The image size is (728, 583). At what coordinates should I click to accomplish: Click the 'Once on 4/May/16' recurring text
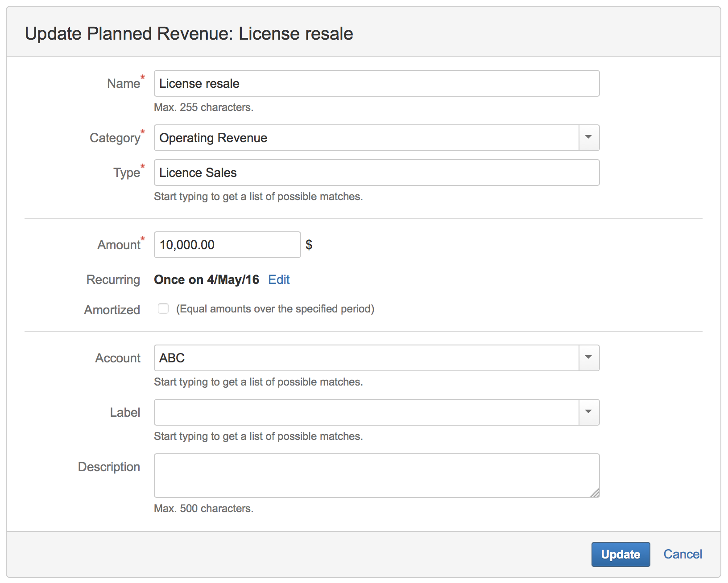click(x=207, y=279)
